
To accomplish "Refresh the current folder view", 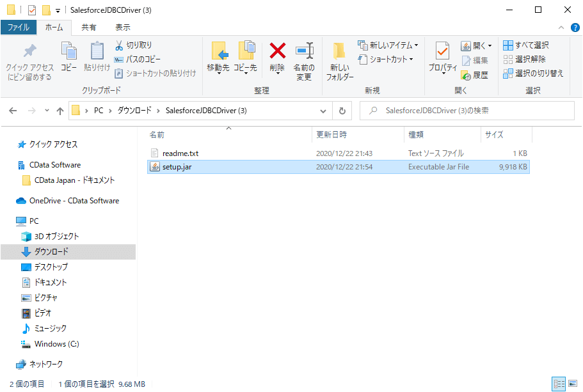I will [x=342, y=111].
